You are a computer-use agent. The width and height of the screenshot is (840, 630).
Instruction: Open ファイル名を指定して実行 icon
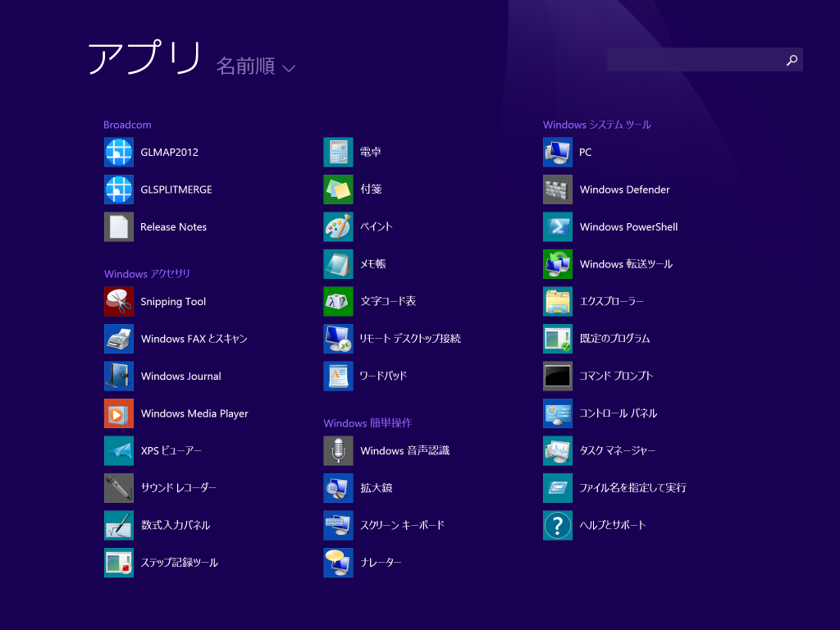tap(558, 488)
